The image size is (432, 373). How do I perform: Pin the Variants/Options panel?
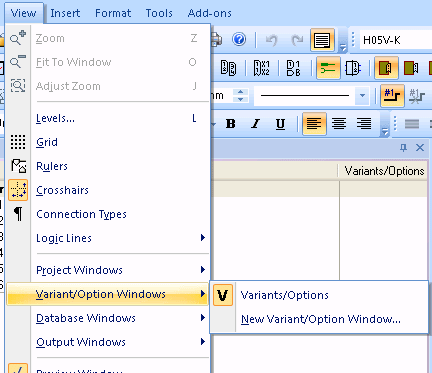(403, 148)
